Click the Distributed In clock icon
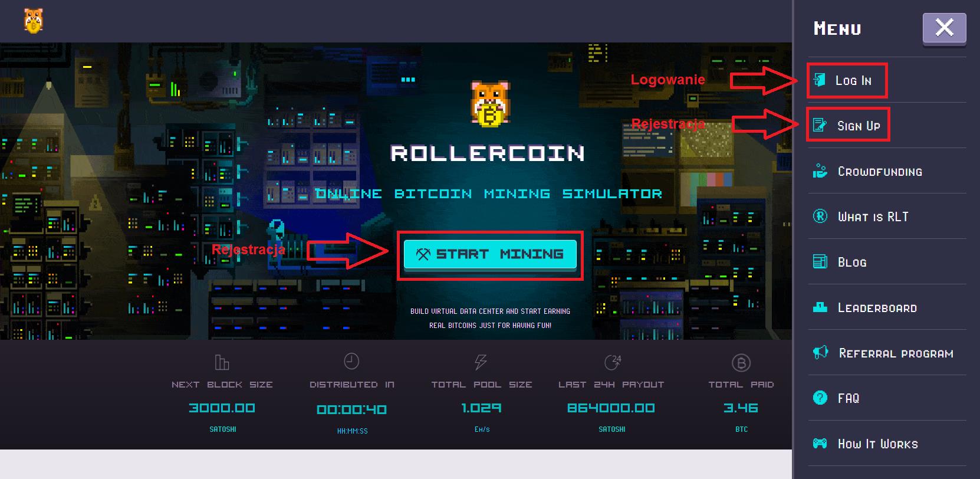 351,361
